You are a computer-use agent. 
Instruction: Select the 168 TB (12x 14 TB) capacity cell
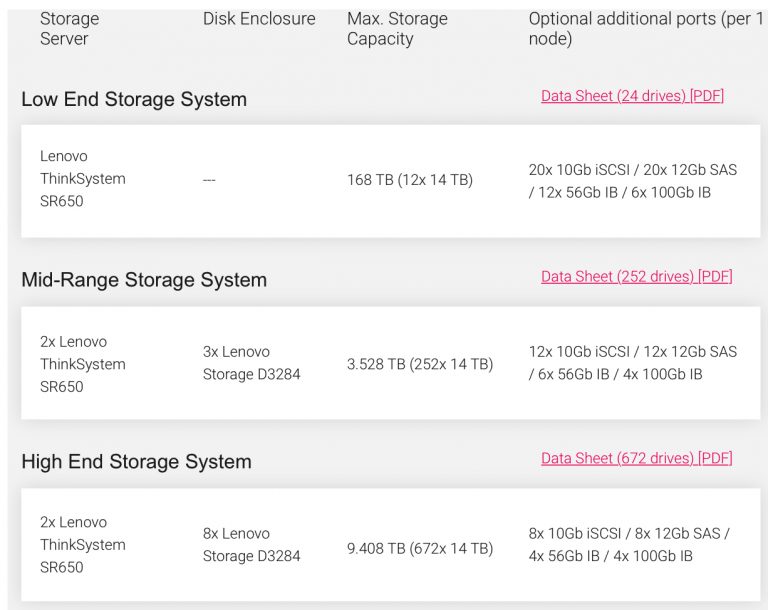(x=410, y=180)
